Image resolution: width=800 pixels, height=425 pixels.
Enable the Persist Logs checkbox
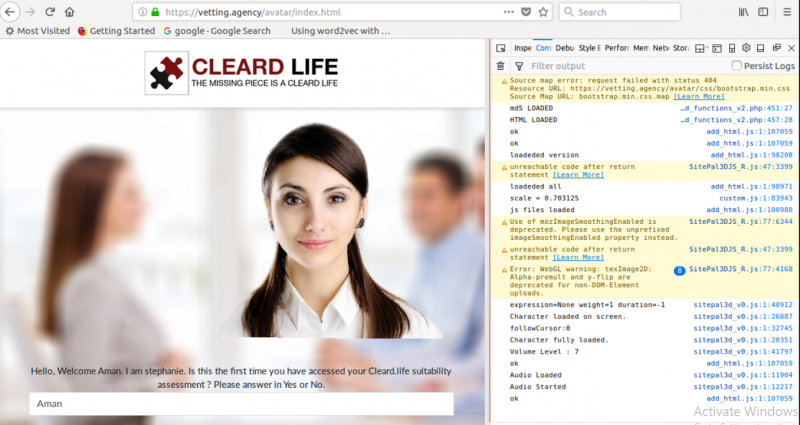point(736,65)
